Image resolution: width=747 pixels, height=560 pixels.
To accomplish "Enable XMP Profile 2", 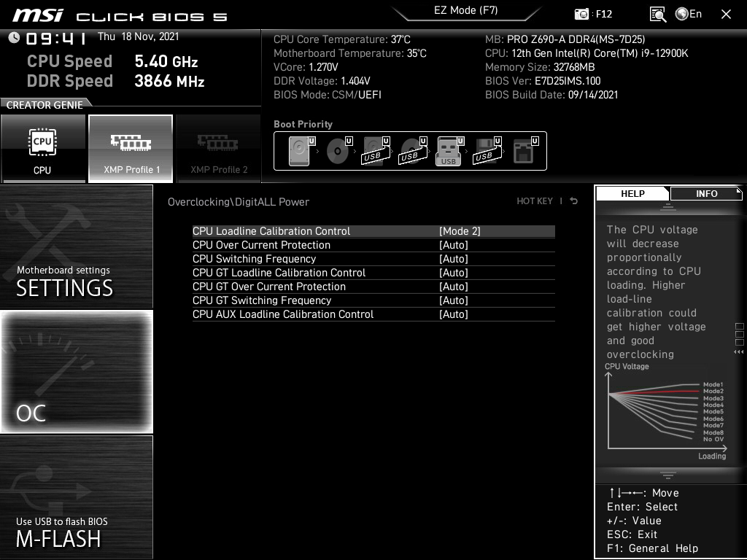I will point(219,149).
